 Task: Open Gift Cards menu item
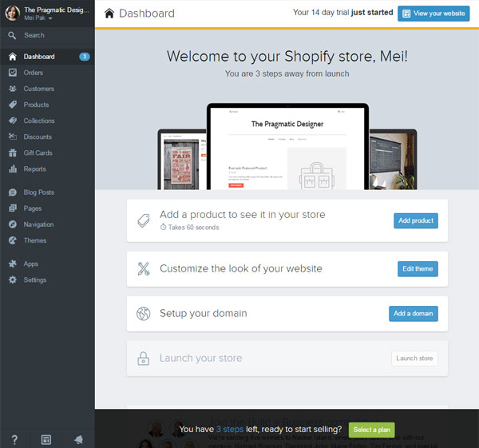(x=38, y=153)
